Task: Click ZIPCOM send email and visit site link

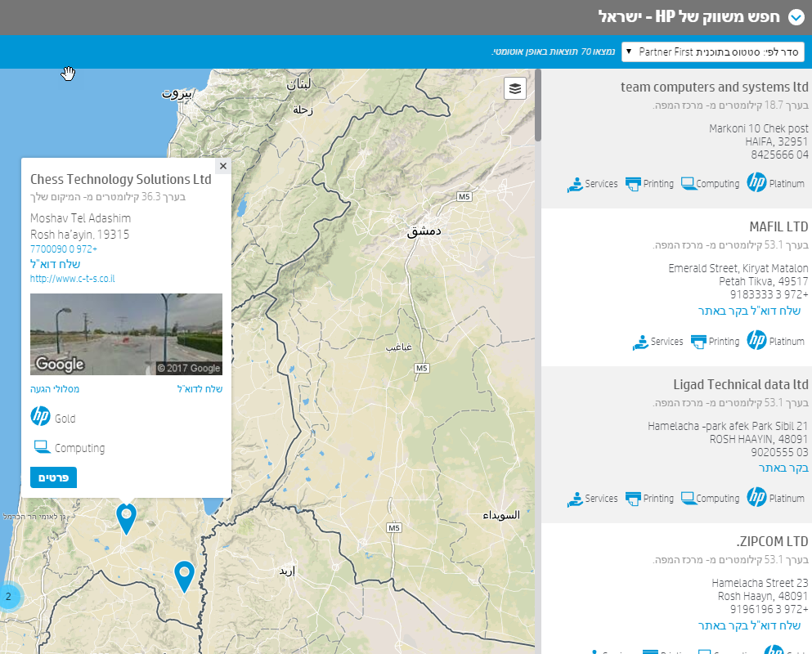Action: point(749,625)
